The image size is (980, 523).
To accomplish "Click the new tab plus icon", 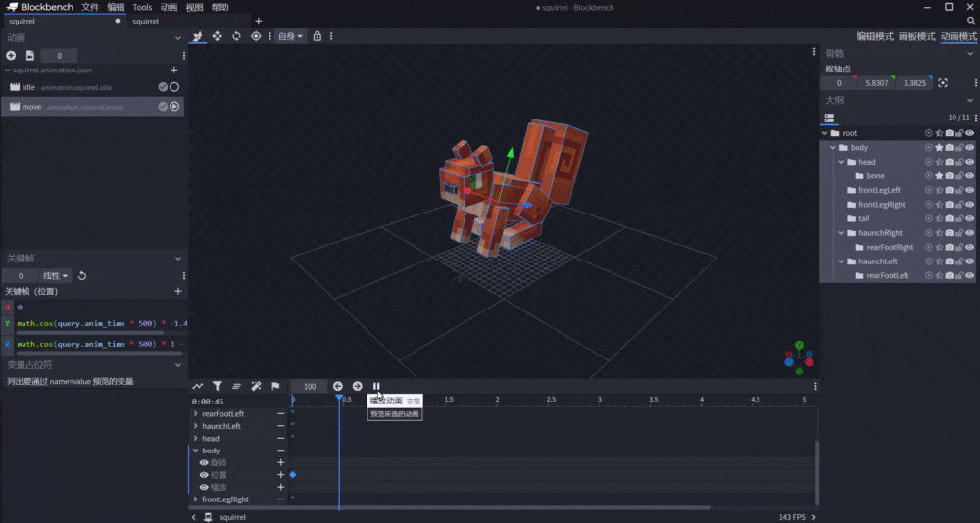I will coord(258,21).
